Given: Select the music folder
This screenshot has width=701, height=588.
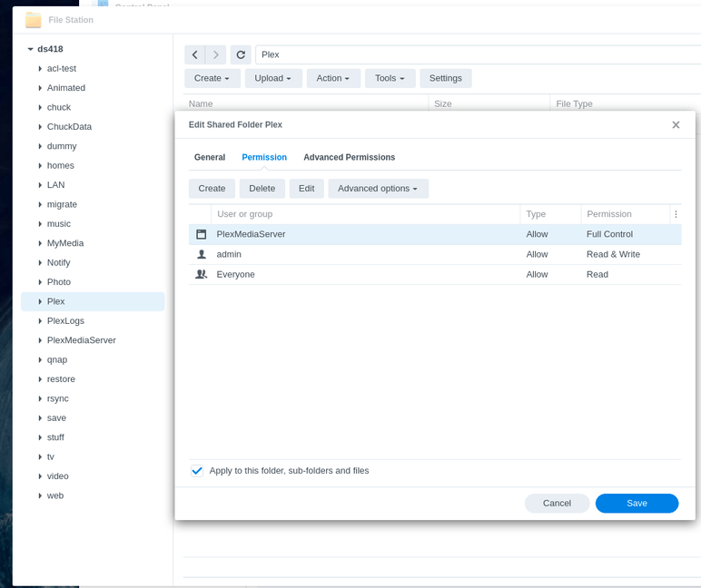Looking at the screenshot, I should [59, 224].
